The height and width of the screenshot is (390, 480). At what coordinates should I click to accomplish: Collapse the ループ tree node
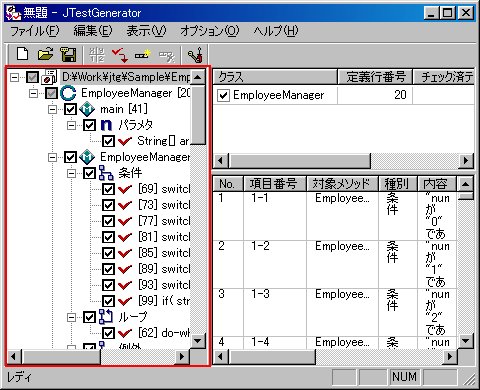(71, 317)
